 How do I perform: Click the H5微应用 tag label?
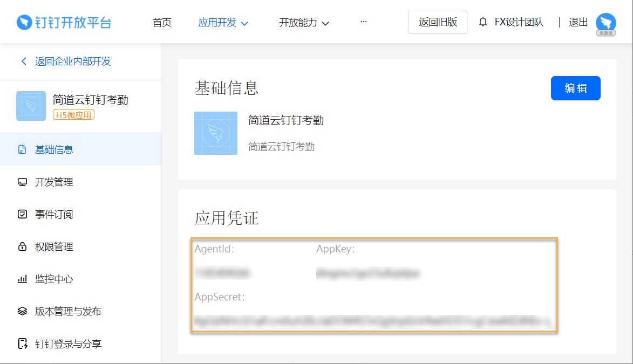73,115
